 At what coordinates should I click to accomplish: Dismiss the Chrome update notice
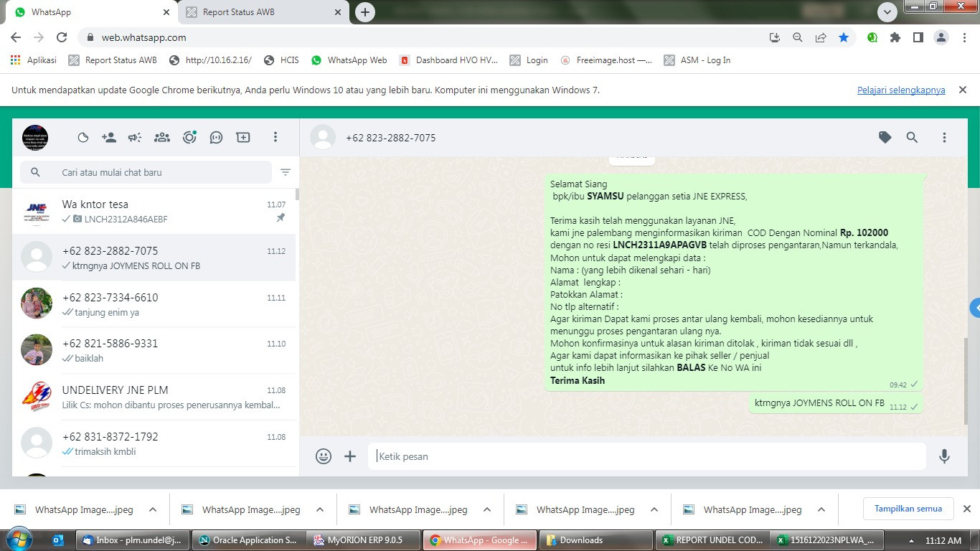coord(963,90)
